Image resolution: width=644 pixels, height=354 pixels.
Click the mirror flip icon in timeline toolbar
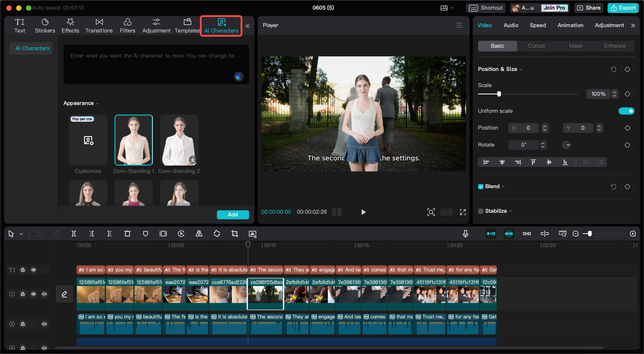click(x=199, y=234)
